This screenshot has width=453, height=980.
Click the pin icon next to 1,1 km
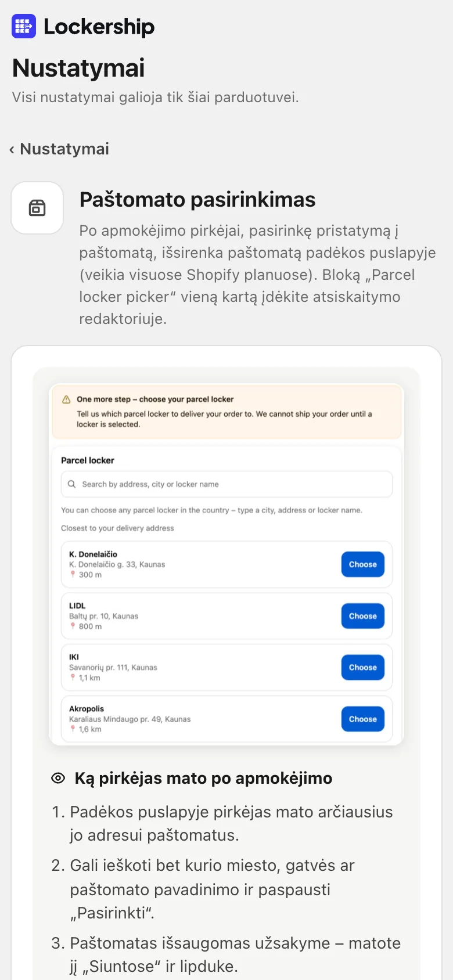click(x=73, y=678)
